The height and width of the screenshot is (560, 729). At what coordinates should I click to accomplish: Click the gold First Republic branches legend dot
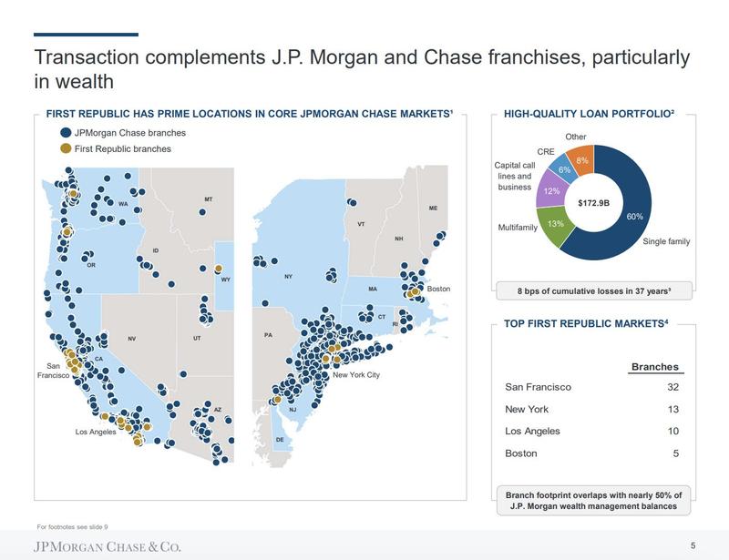(66, 148)
